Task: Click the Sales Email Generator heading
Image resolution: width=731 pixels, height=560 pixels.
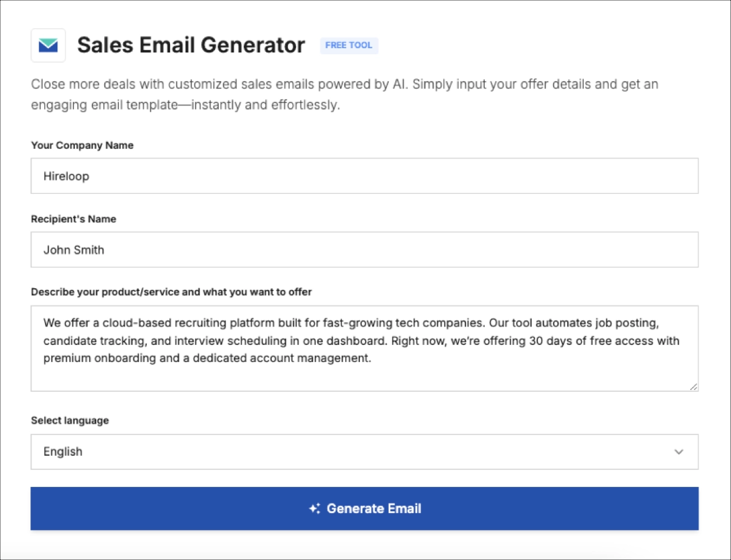Action: [x=191, y=45]
